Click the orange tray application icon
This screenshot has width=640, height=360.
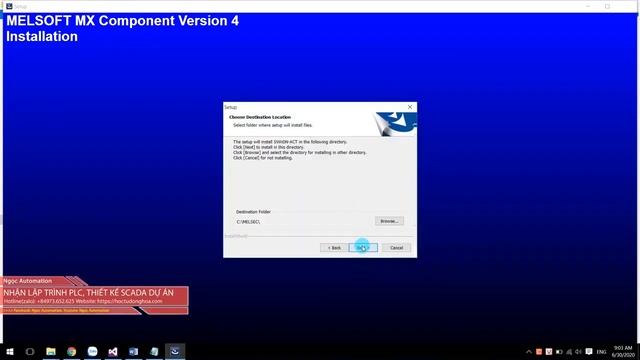(x=539, y=352)
